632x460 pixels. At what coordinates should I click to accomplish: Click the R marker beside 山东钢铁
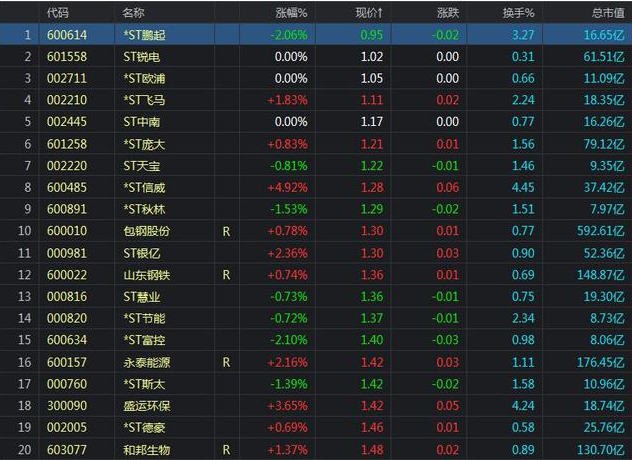coord(227,275)
